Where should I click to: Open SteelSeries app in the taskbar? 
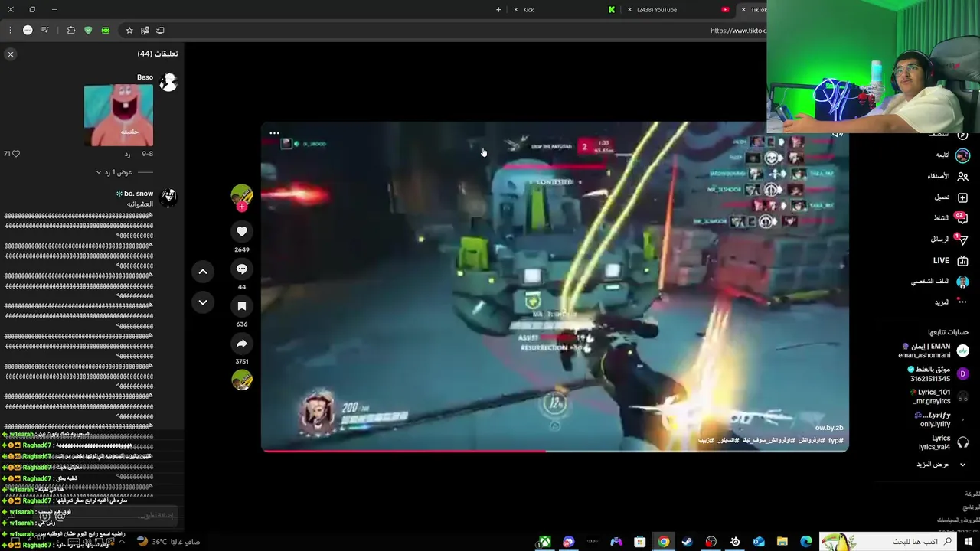click(734, 542)
